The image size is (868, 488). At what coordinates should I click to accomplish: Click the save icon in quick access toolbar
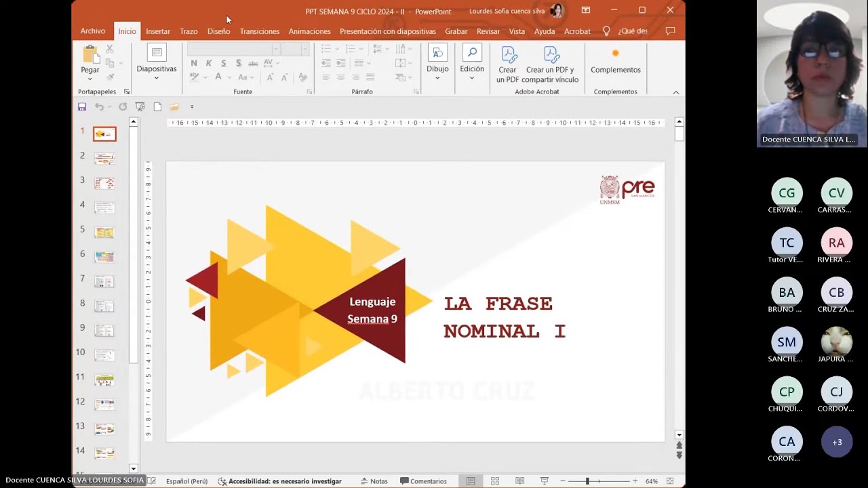coord(82,106)
